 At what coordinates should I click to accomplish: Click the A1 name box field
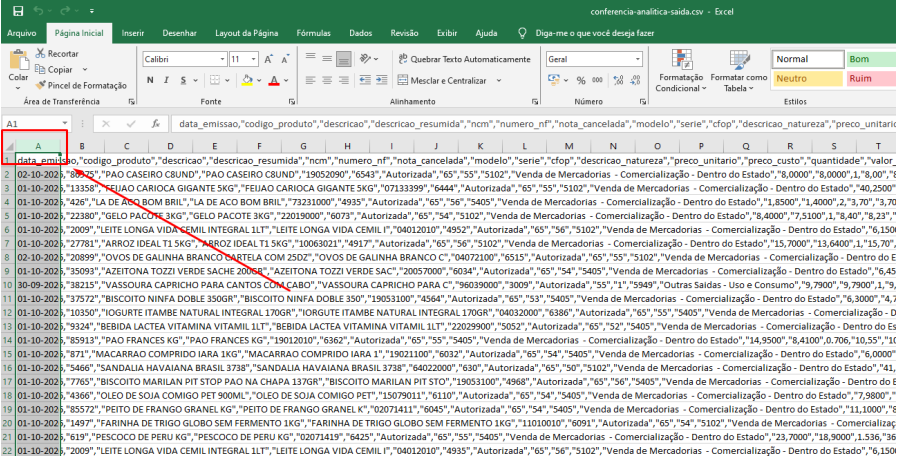click(x=37, y=124)
